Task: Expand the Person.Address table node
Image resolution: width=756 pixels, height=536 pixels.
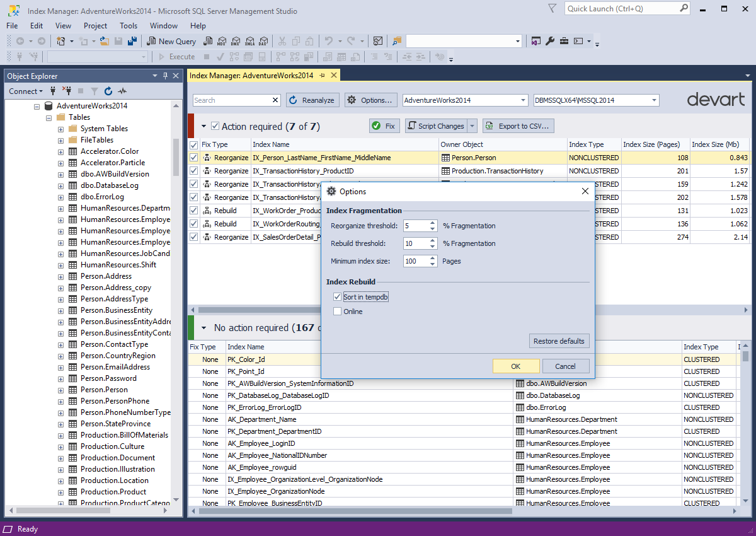Action: point(60,276)
